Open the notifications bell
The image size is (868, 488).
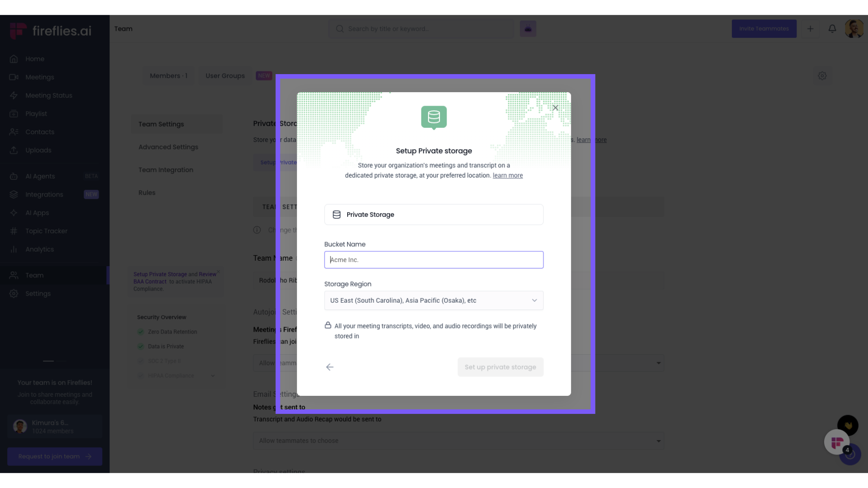(832, 28)
